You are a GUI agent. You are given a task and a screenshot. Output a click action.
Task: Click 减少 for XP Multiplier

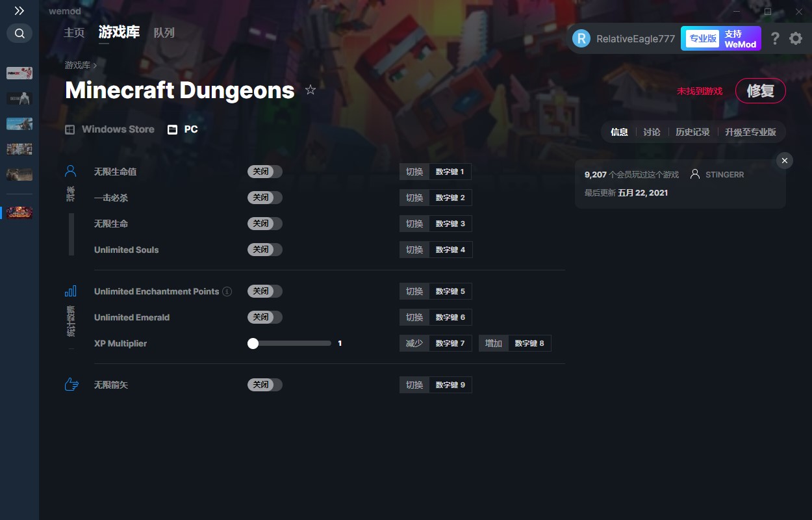point(414,343)
